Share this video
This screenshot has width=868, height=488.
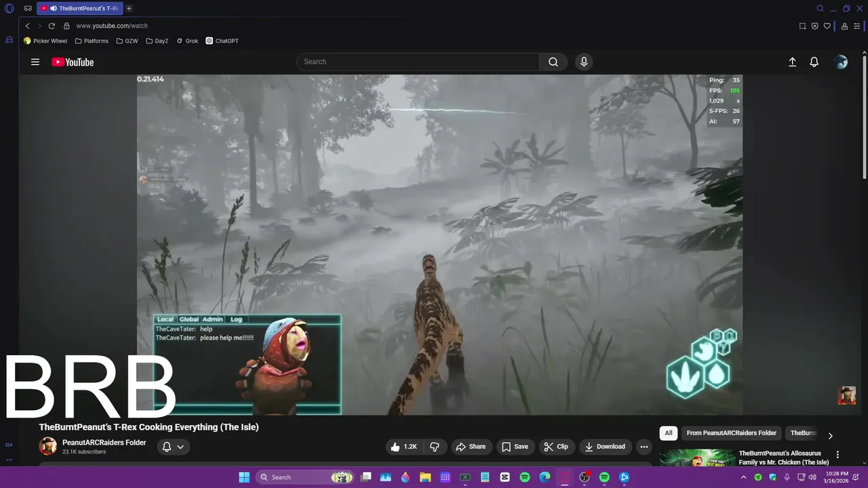pyautogui.click(x=471, y=447)
